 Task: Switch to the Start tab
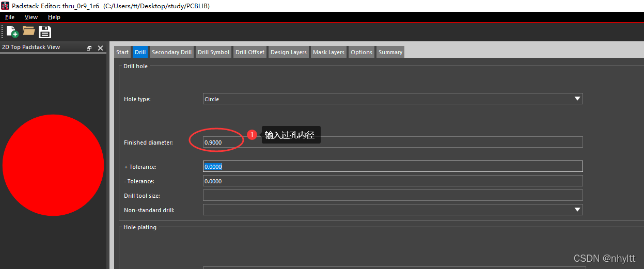pos(122,52)
